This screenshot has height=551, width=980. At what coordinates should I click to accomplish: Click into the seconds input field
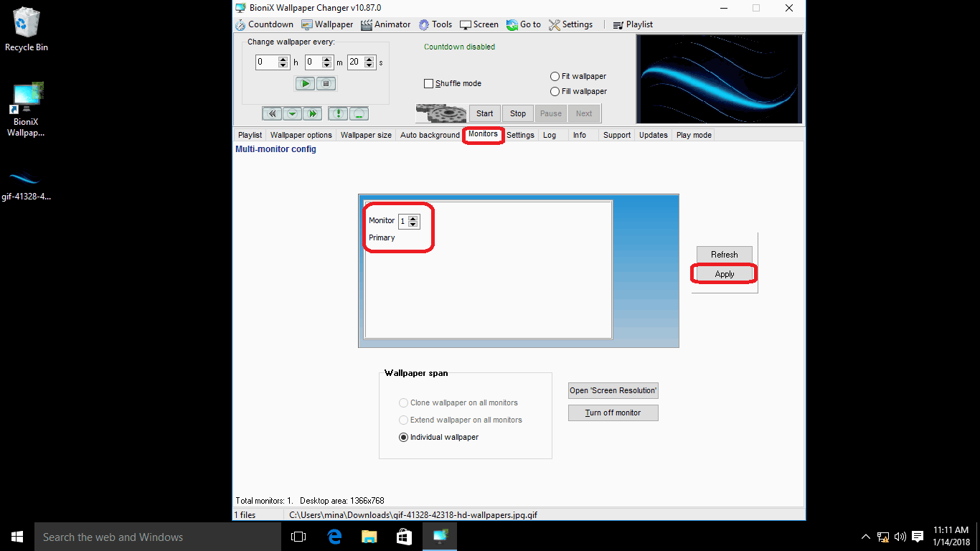tap(357, 62)
